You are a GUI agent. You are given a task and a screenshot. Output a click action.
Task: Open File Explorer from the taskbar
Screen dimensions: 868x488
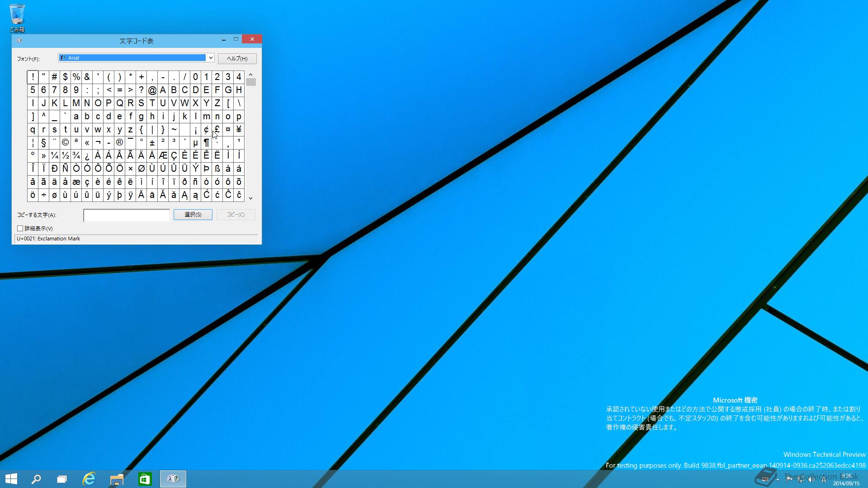click(117, 479)
